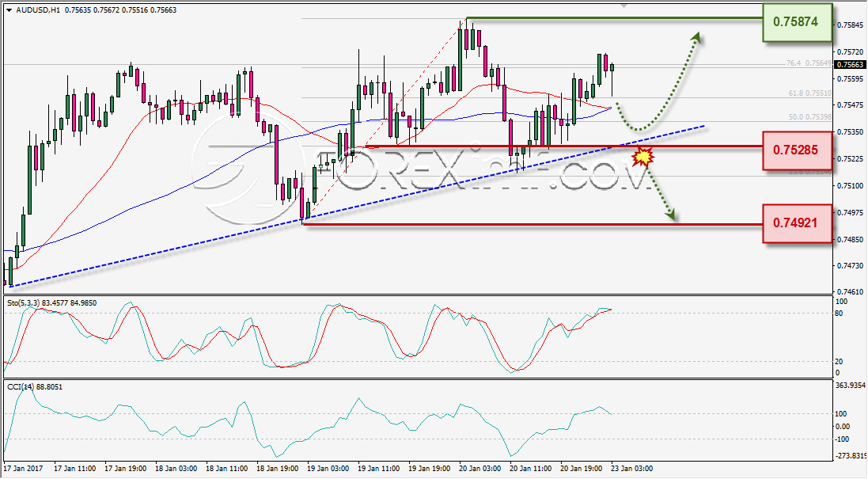868x479 pixels.
Task: Click the 0.75720 price axis label
Action: [851, 52]
